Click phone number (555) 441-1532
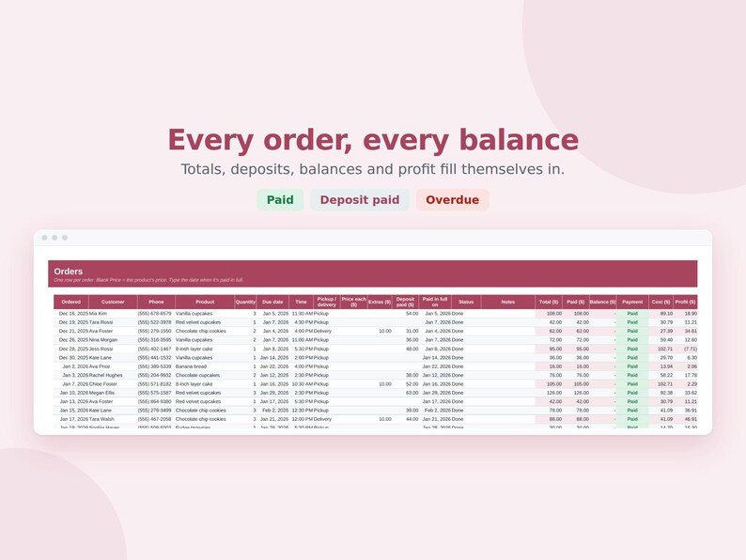Viewport: 746px width, 560px height. (155, 358)
